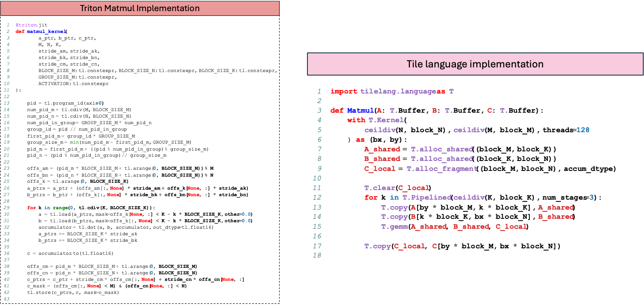Click the 'a_ptr, b_ptr, c_ptr,' line
Viewport: 644px width, 305px height.
tap(67, 38)
